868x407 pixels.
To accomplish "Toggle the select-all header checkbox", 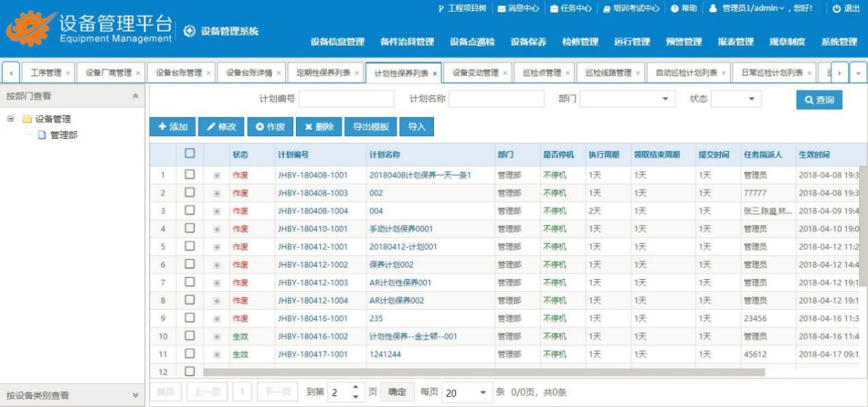I will [190, 155].
